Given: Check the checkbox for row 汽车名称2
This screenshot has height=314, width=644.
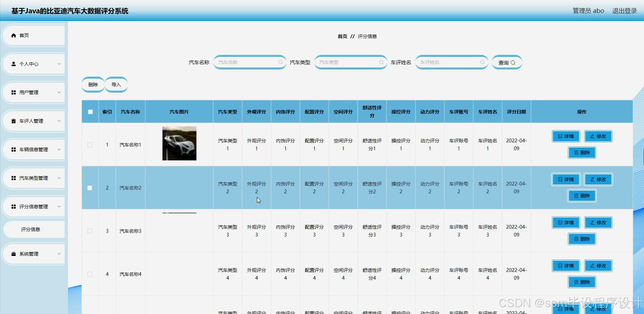Looking at the screenshot, I should pyautogui.click(x=90, y=188).
